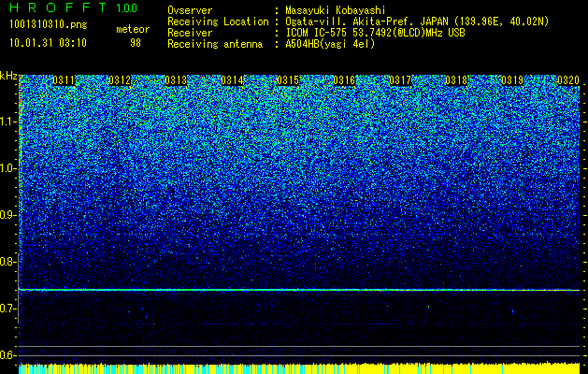Click the observer name Masayuki Kobayashi
This screenshot has width=588, height=374.
pos(336,10)
